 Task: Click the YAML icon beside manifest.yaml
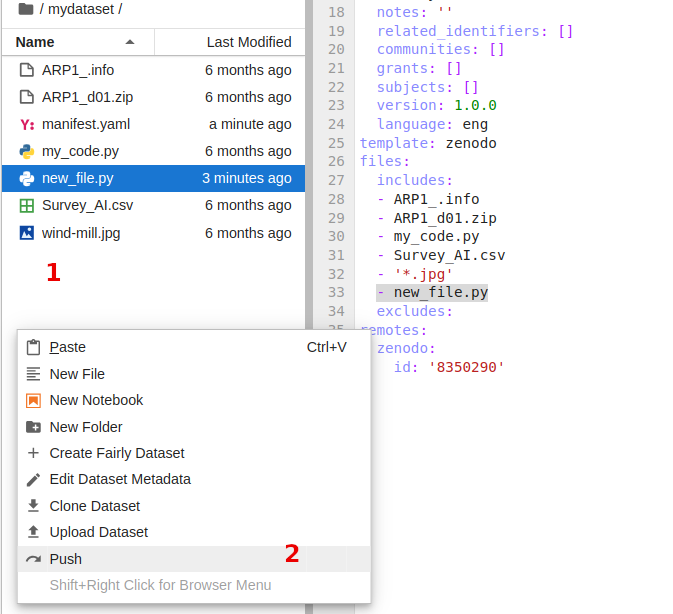point(27,124)
